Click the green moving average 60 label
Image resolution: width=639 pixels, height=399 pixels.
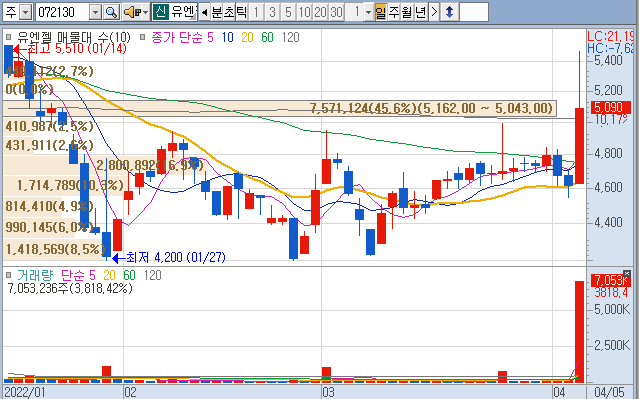tap(267, 37)
